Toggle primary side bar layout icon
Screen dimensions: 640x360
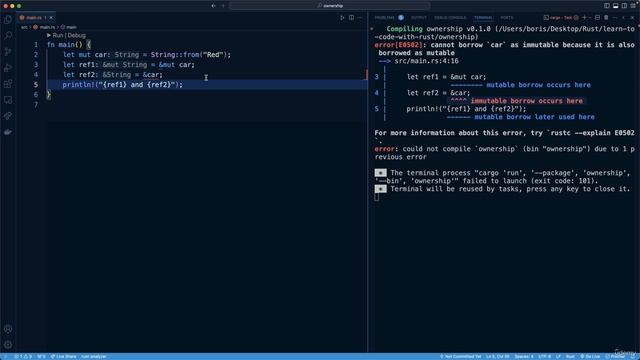(x=607, y=6)
